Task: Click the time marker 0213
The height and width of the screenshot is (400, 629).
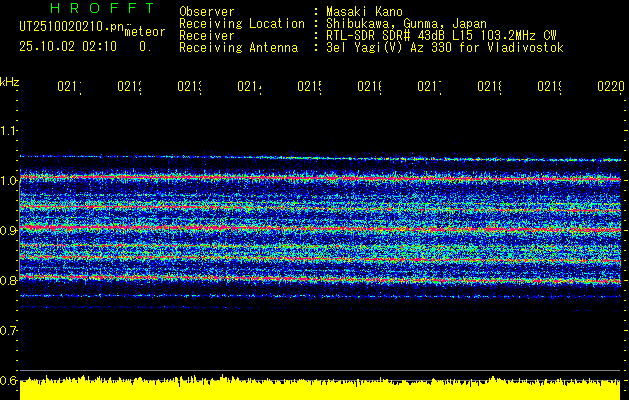Action: point(190,86)
